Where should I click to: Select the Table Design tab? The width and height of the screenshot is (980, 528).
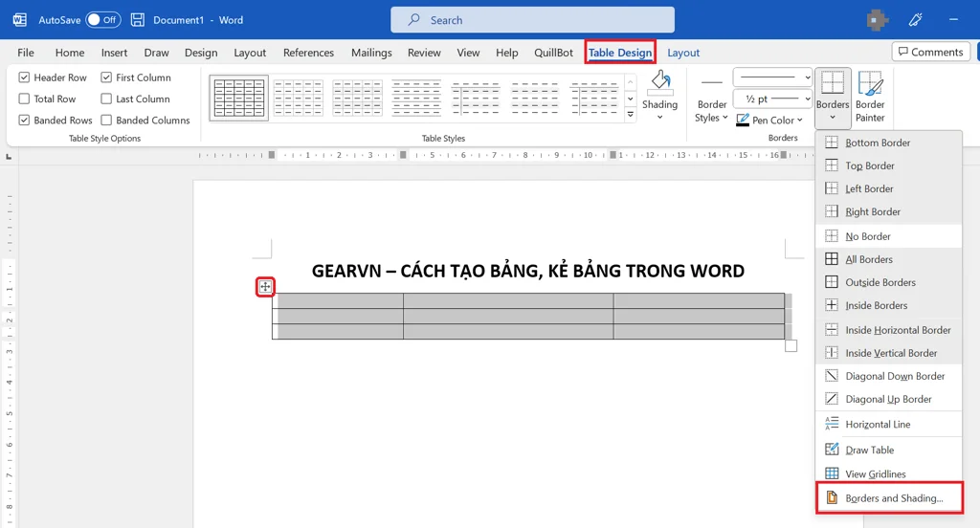click(620, 53)
